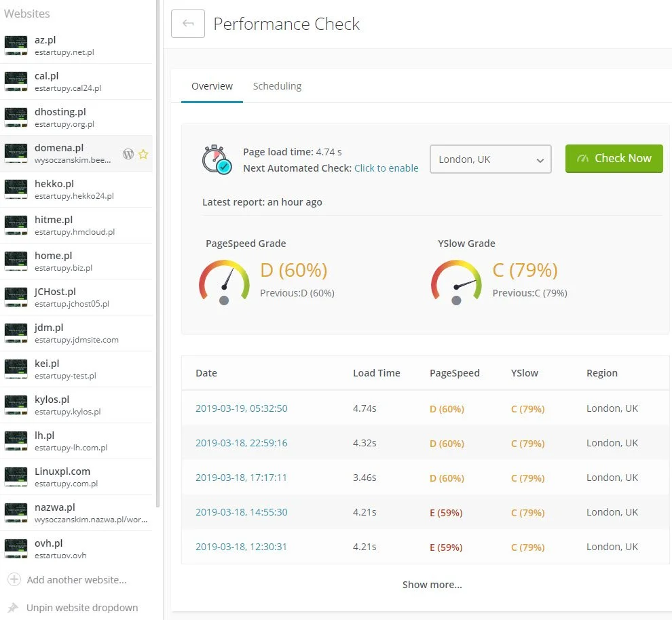This screenshot has height=620, width=672.
Task: Click Show more... to load reports
Action: (x=432, y=585)
